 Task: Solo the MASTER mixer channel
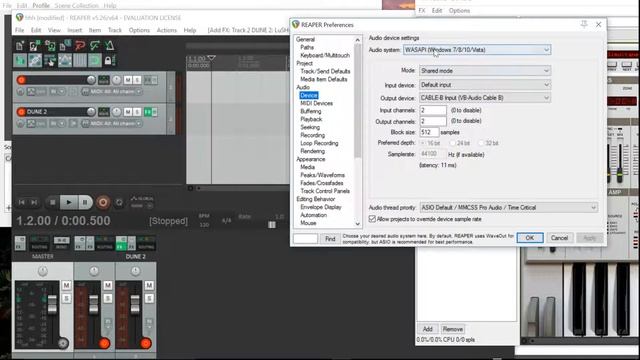coord(67,299)
